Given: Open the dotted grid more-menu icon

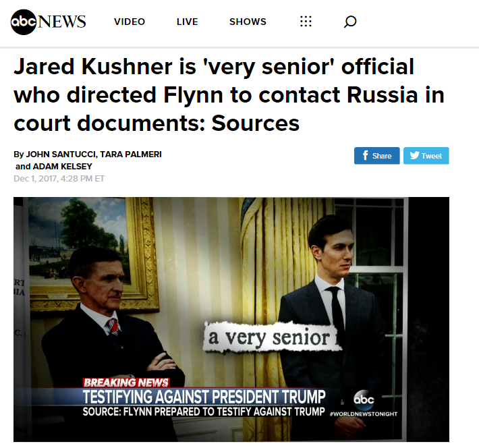Looking at the screenshot, I should 306,22.
